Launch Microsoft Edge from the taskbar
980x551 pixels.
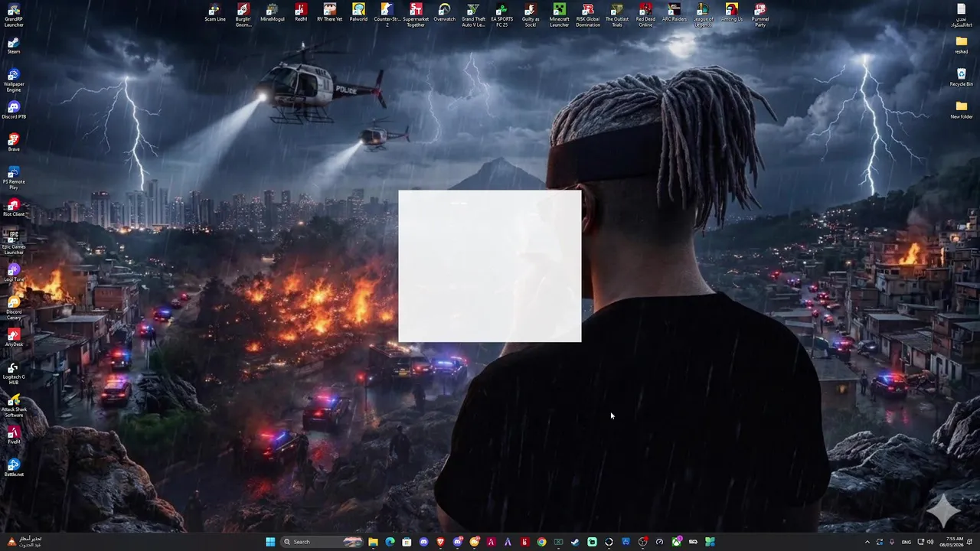[390, 542]
